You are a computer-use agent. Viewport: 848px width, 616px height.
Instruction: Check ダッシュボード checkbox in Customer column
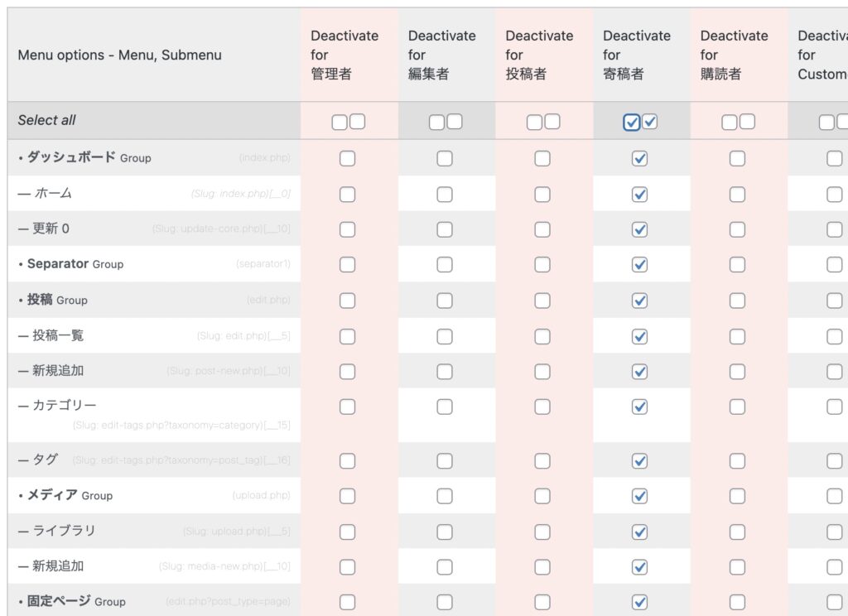click(x=834, y=158)
